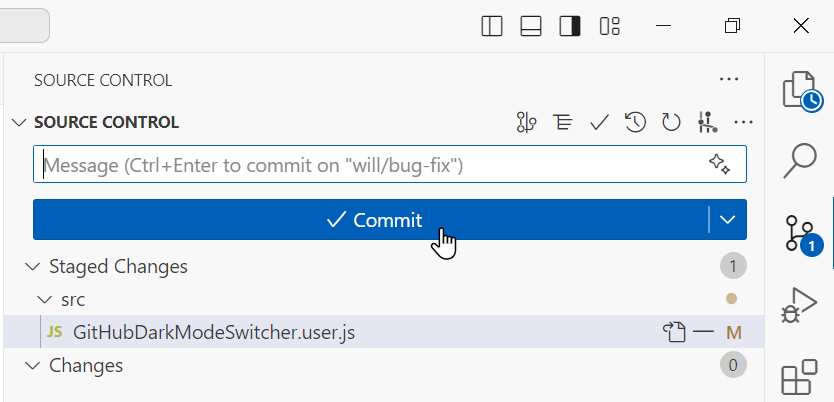Open the file icon for GitHubDarkModeSwitcher.user.js

click(x=674, y=332)
